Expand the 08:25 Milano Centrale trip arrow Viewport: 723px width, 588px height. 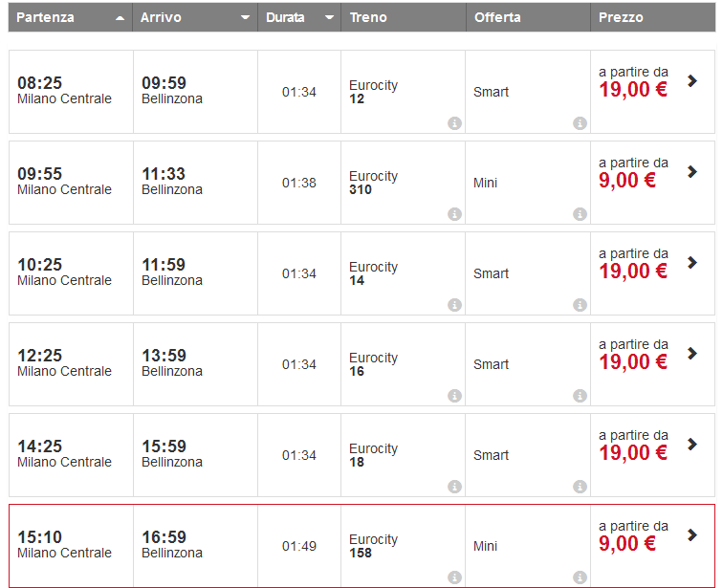[692, 81]
